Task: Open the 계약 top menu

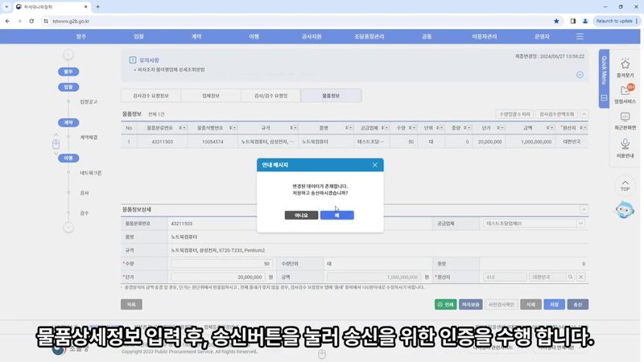Action: 196,36
